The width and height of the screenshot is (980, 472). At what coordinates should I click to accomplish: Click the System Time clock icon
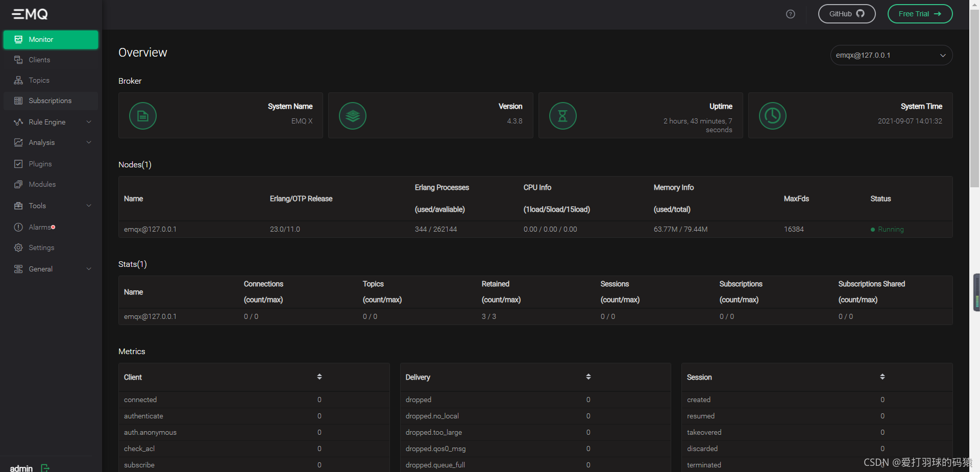pos(772,116)
